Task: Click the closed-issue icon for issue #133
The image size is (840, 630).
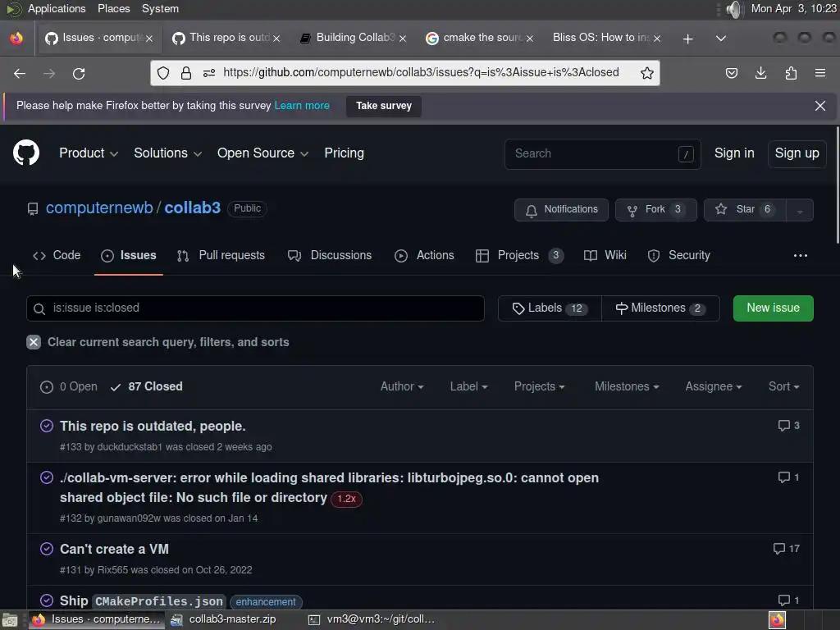Action: 47,426
